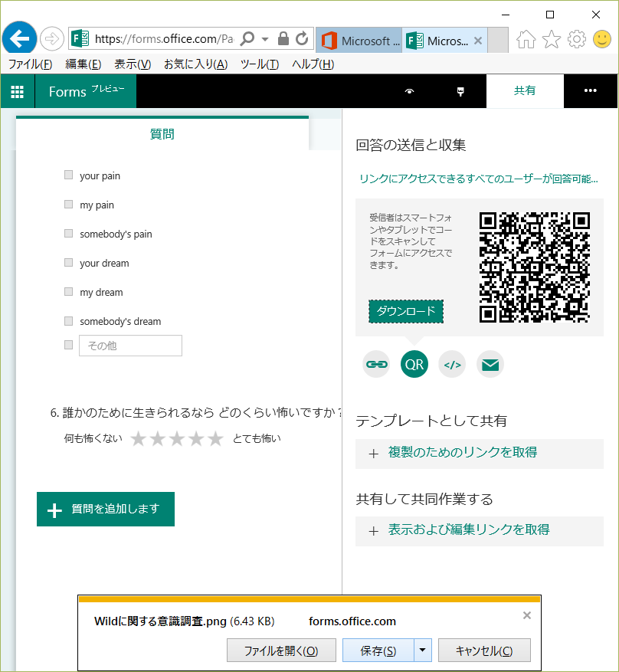Click the Forms プレビュー logo
Screen dimensions: 619x672
coord(86,91)
